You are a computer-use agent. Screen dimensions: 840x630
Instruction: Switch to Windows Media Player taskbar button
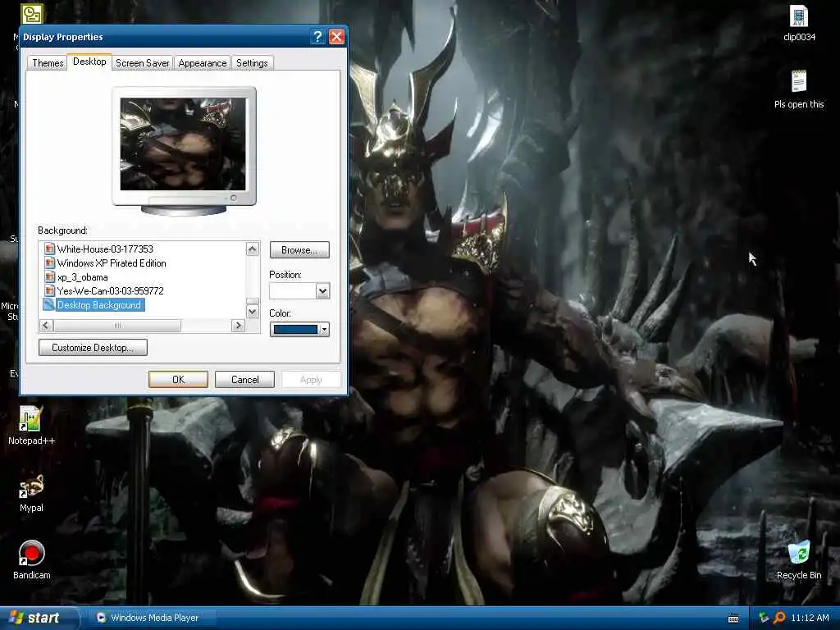[x=153, y=618]
